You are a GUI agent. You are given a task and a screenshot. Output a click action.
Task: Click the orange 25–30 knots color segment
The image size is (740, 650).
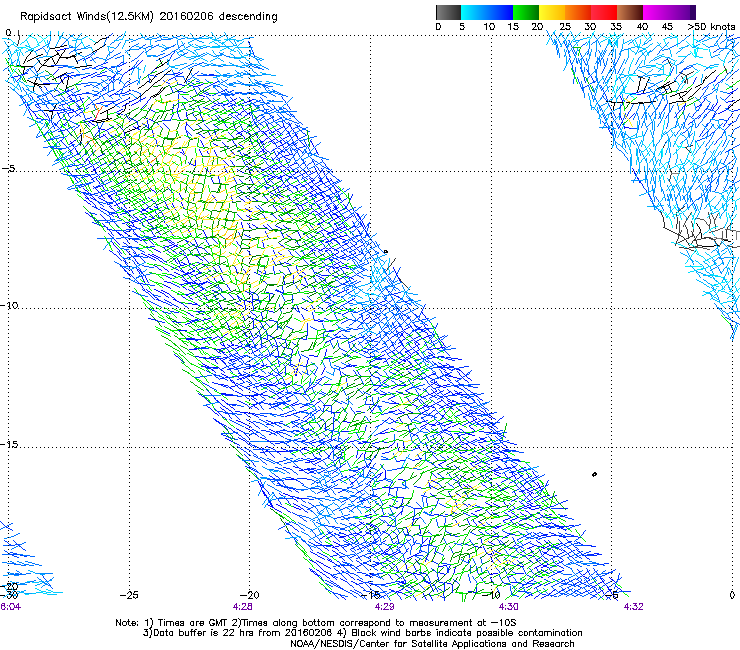click(578, 12)
